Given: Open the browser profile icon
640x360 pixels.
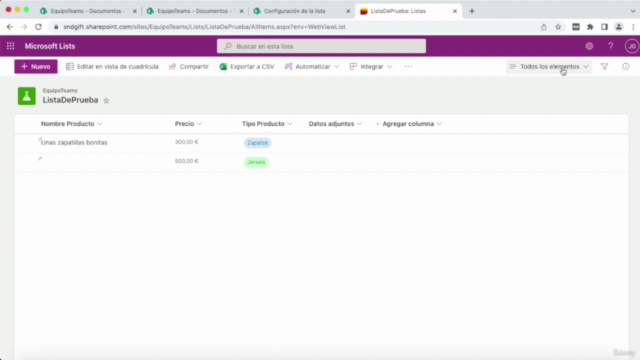Looking at the screenshot, I should [x=619, y=27].
